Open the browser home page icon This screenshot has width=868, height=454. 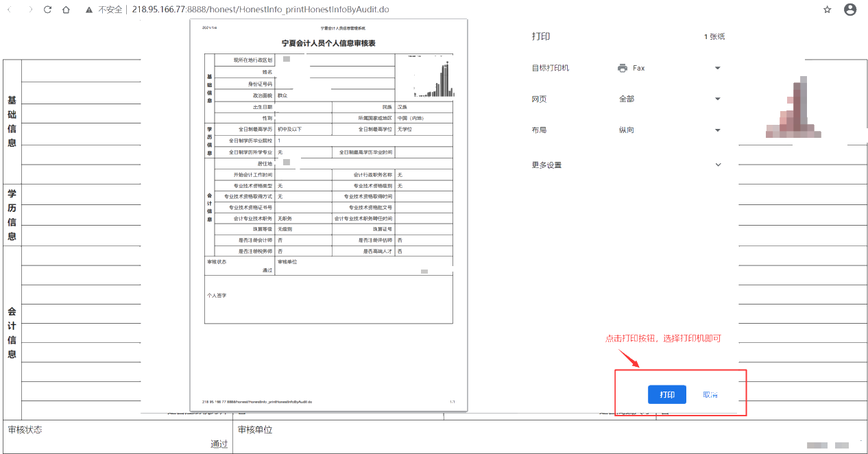point(67,10)
